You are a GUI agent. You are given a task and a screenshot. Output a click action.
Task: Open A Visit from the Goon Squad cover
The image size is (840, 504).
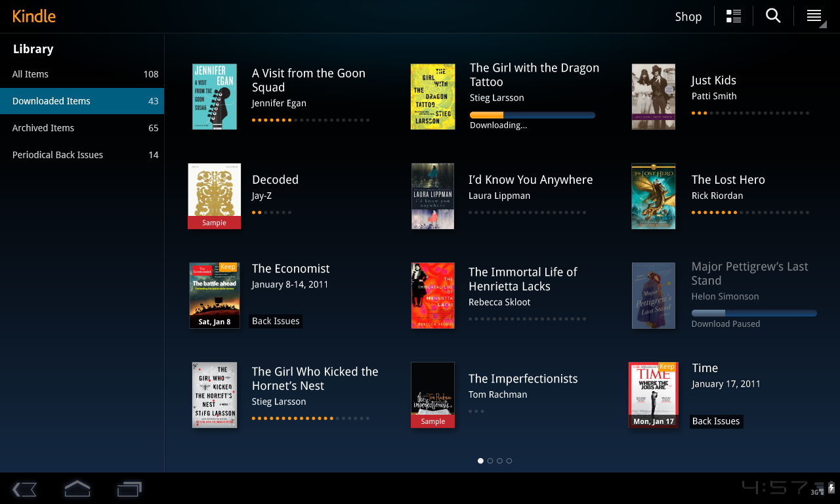tap(215, 96)
